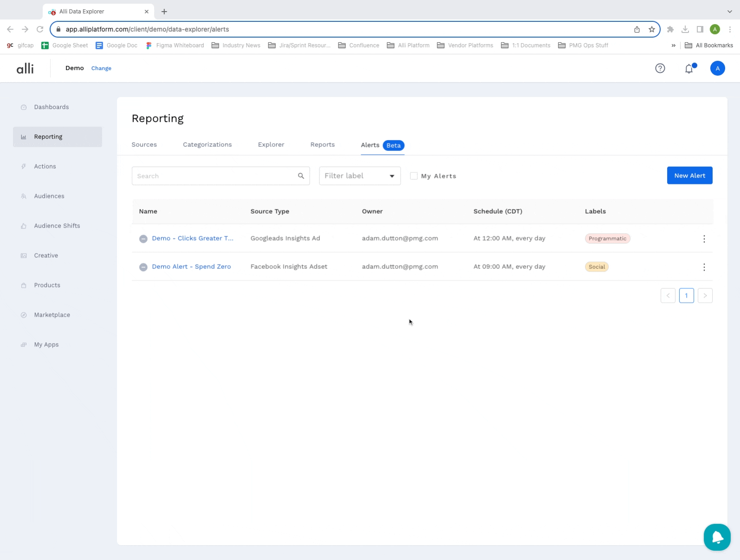Open the help question mark icon
740x560 pixels.
click(660, 68)
